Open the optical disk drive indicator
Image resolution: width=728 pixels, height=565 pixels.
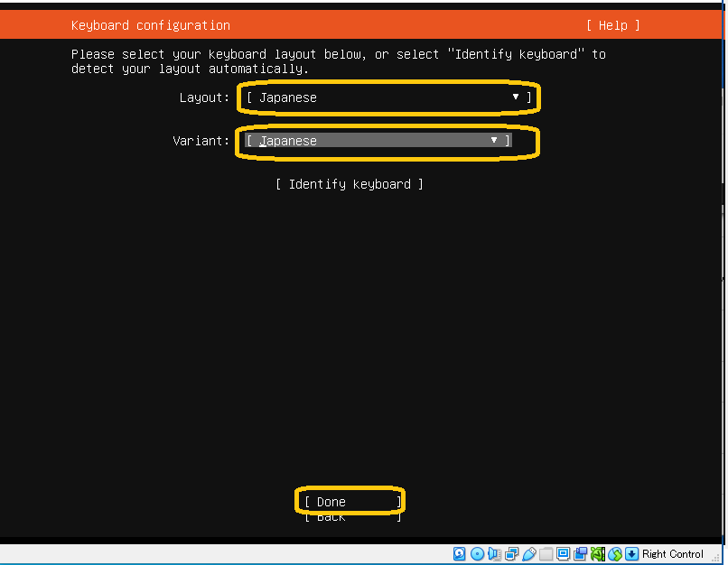pyautogui.click(x=477, y=554)
